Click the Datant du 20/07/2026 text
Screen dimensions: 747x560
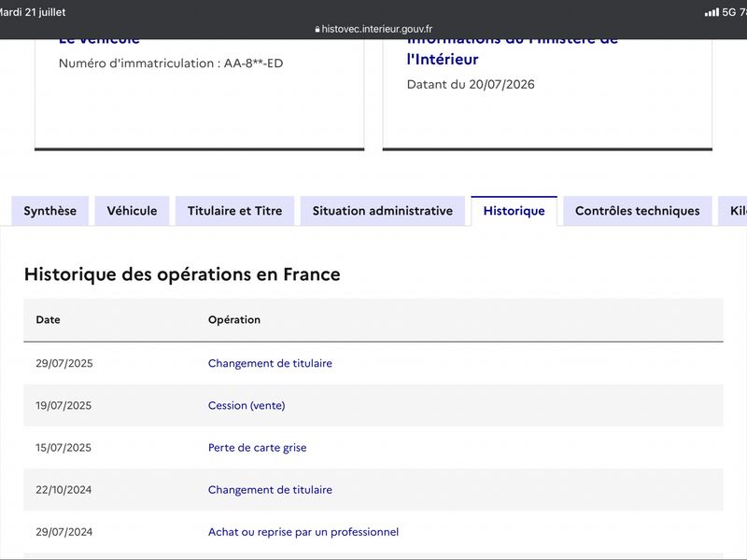[471, 84]
